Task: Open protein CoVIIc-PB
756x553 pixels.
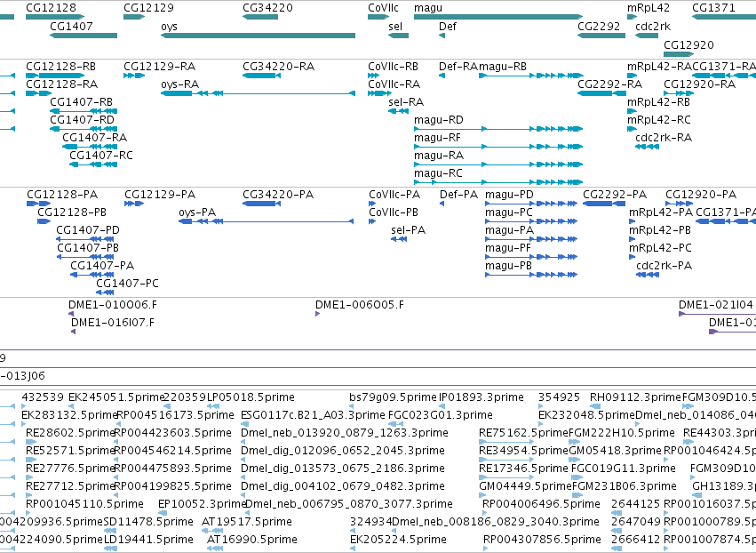Action: point(394,212)
